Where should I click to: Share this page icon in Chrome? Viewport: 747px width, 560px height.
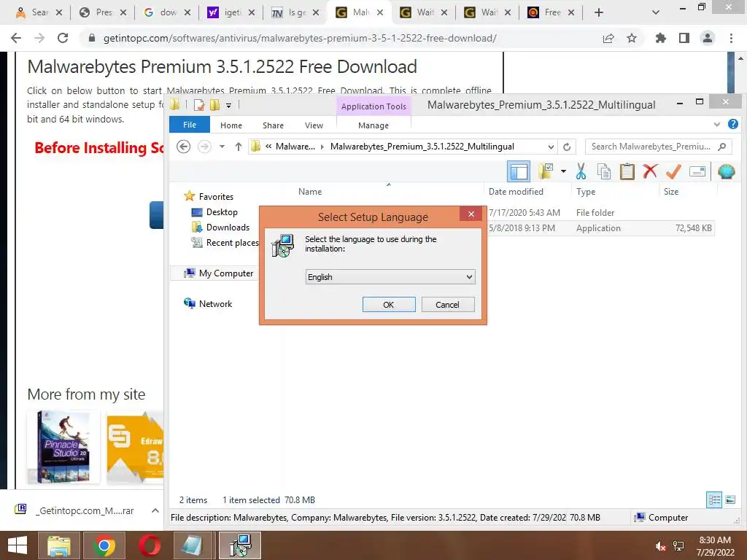pyautogui.click(x=608, y=38)
